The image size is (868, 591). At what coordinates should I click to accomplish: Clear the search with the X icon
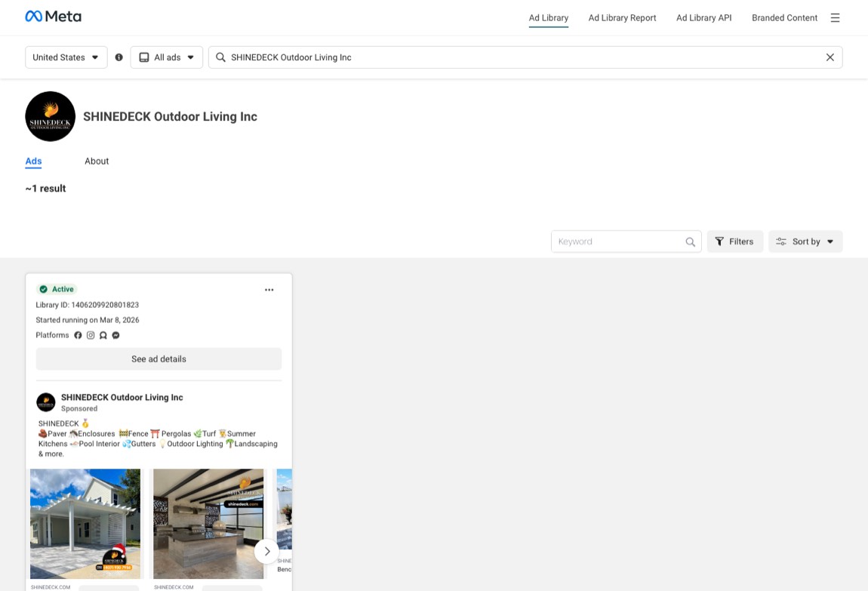(830, 57)
